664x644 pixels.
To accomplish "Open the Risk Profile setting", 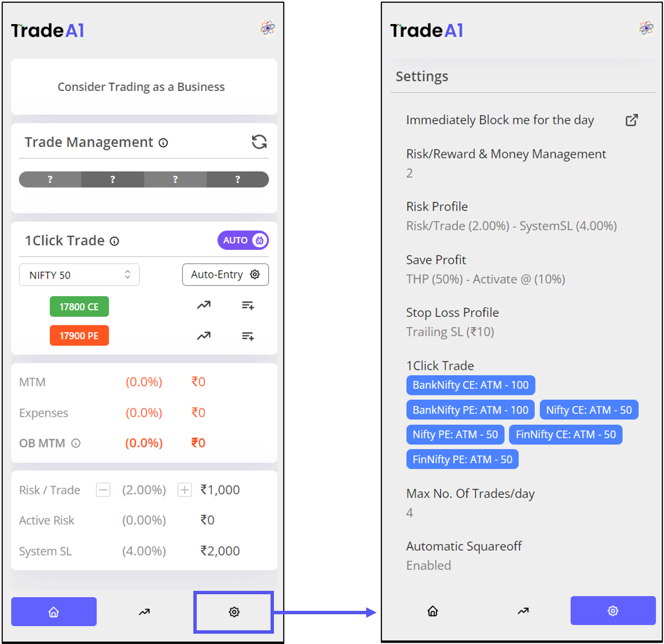I will (511, 216).
